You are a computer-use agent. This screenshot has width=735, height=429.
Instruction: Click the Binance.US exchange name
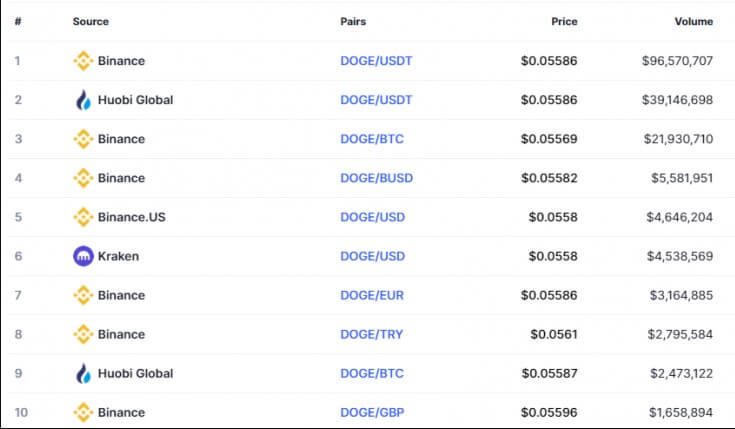[132, 217]
